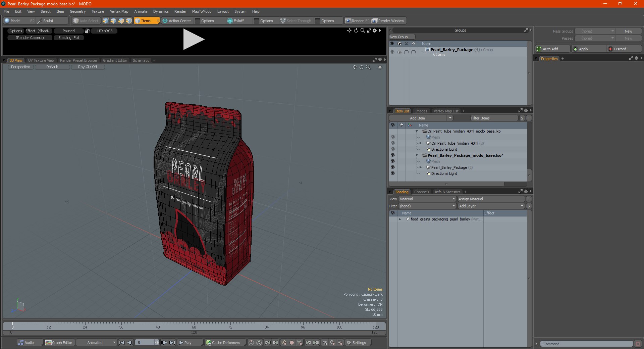Click the record keyframe circle icon
Screen dimensions: 644x349
coord(292,343)
